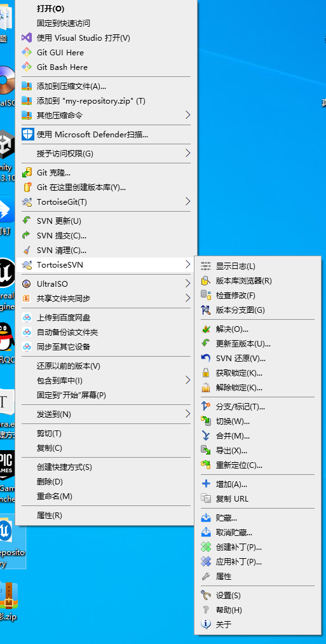This screenshot has height=644, width=326.
Task: Select the QQ penguin desktop icon
Action: (x=6, y=336)
